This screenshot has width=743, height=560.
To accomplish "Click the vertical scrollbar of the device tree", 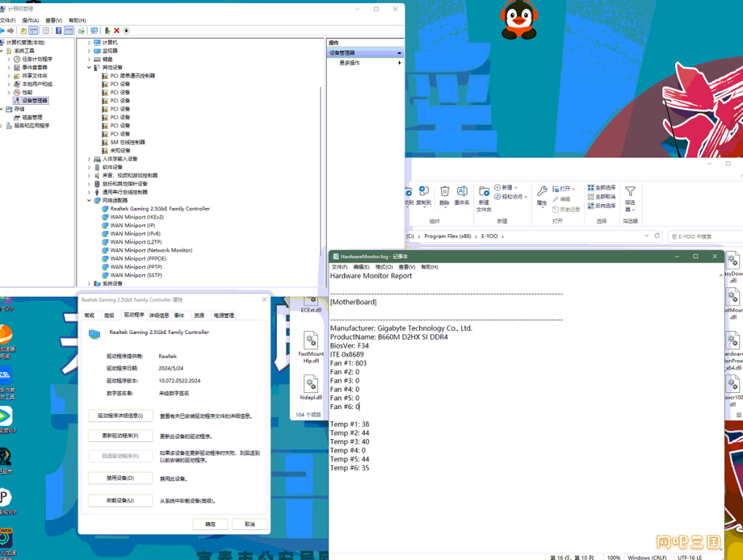I will coord(321,184).
